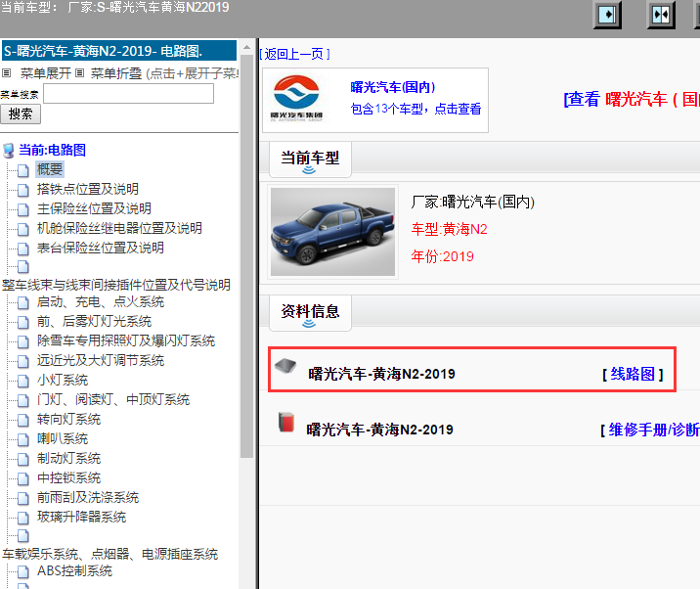Click the page icon beside 转向灯系统
The image size is (700, 589).
point(23,420)
